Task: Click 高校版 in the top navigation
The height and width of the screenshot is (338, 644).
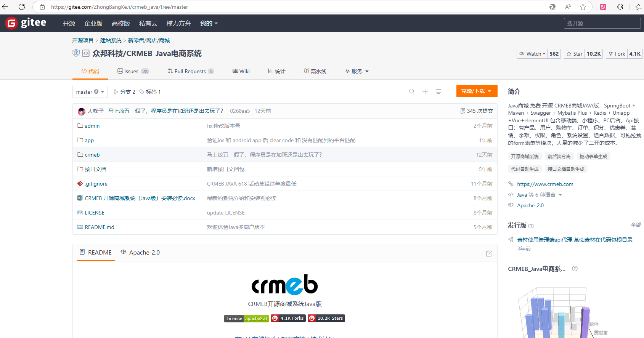Action: point(121,23)
